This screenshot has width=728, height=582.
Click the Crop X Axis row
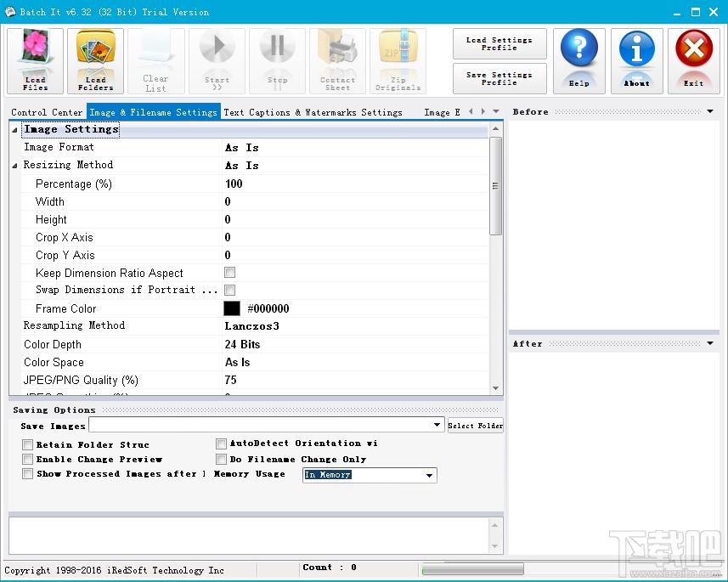coord(255,237)
